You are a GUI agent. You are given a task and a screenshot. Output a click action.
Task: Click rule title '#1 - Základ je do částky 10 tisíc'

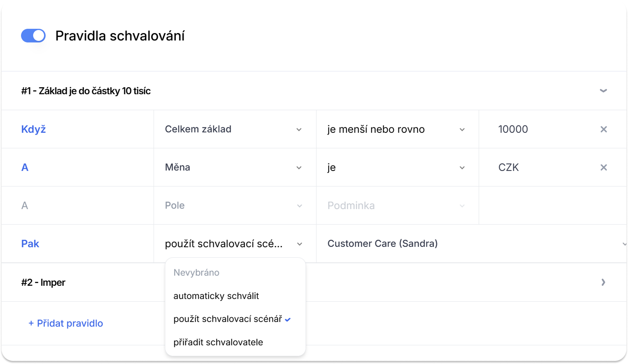[x=86, y=91]
